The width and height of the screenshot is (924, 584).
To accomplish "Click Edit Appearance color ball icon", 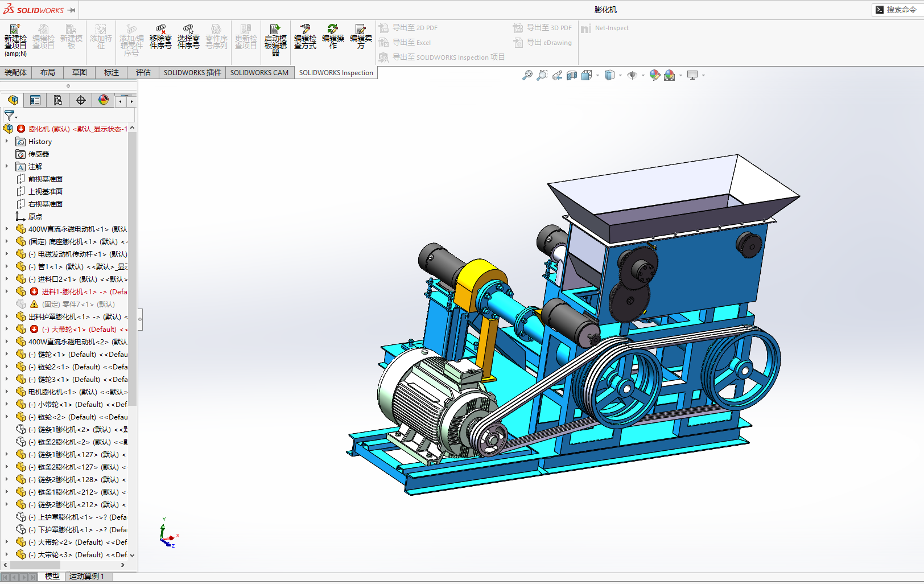I will [655, 75].
